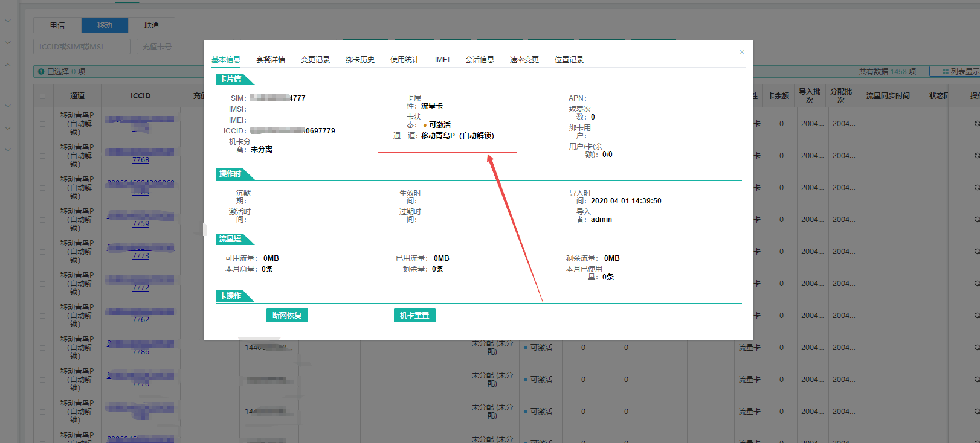The width and height of the screenshot is (980, 443).
Task: Tick the checkbox in the row with ICCID 7772
Action: pos(42,284)
